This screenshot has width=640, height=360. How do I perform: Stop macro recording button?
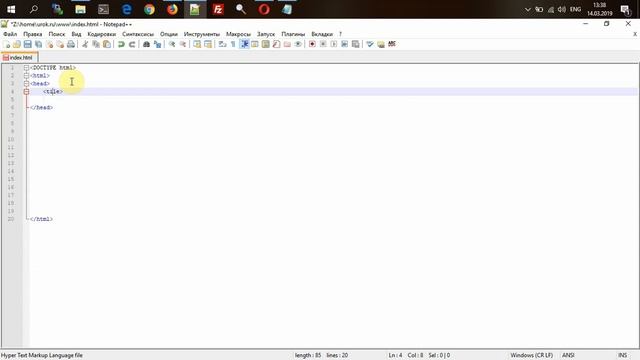click(x=323, y=44)
